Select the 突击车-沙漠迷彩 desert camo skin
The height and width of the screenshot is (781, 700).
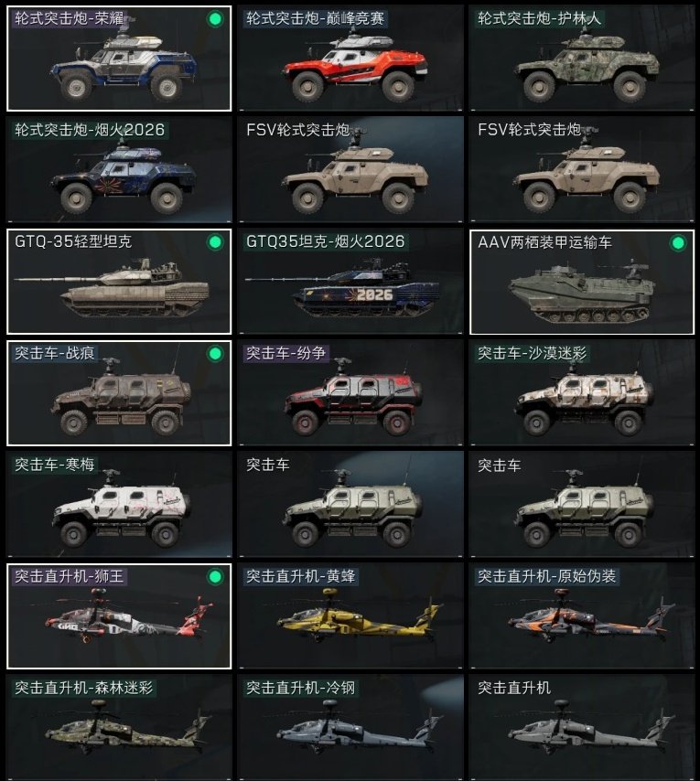(x=582, y=393)
